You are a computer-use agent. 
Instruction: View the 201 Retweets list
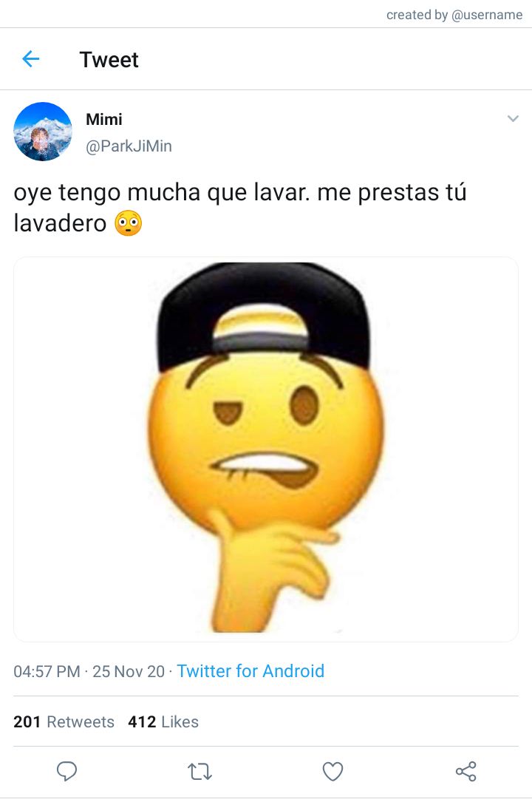pos(64,721)
